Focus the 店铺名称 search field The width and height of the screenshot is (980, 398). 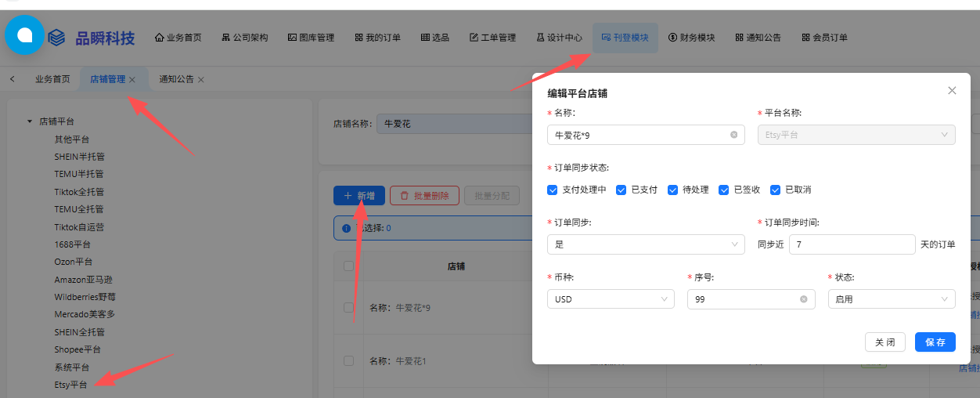(454, 124)
